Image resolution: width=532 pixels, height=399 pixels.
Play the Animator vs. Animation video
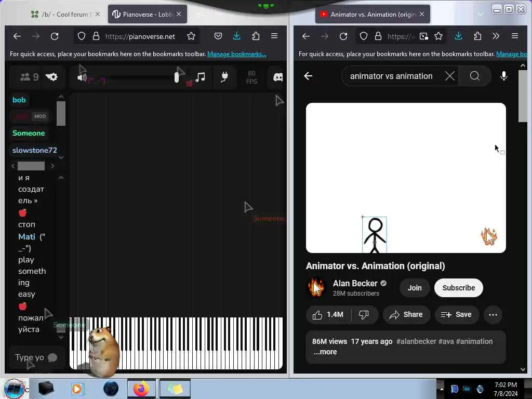tap(406, 178)
